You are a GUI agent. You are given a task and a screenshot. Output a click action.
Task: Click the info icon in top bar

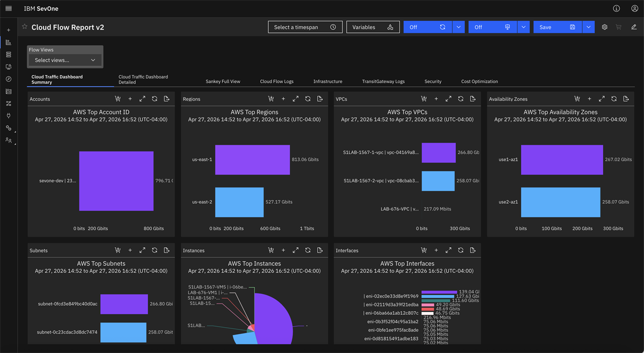pyautogui.click(x=616, y=9)
